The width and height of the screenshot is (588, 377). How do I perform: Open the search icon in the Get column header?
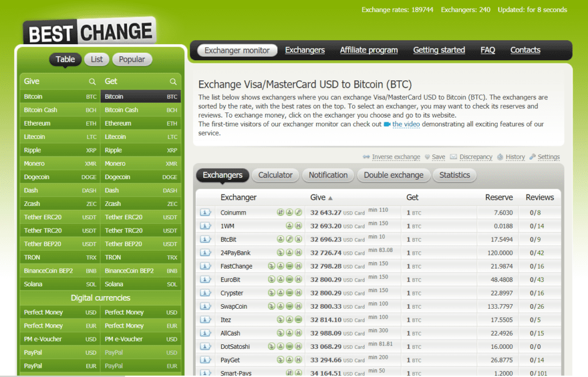coord(173,81)
